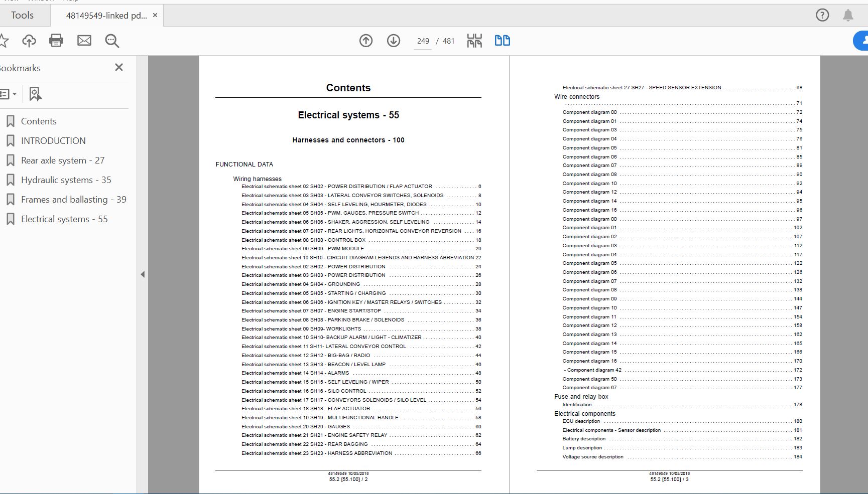This screenshot has height=494, width=868.
Task: Open SH04 GROUNDING schematic entry
Action: coord(361,284)
